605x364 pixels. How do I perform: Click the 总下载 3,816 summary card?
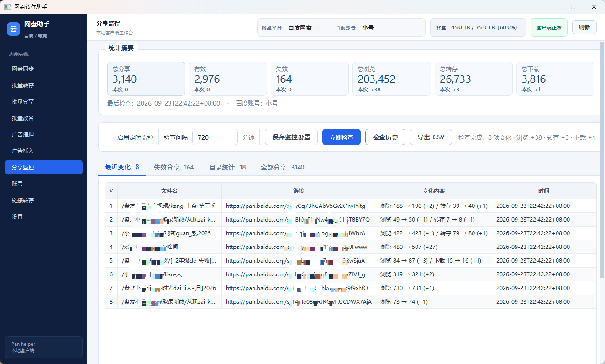coord(555,79)
